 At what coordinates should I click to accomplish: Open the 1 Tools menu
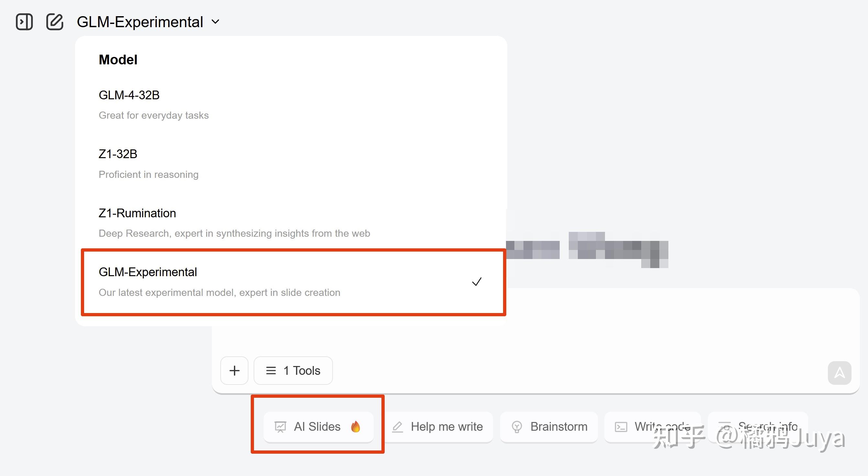click(x=293, y=371)
